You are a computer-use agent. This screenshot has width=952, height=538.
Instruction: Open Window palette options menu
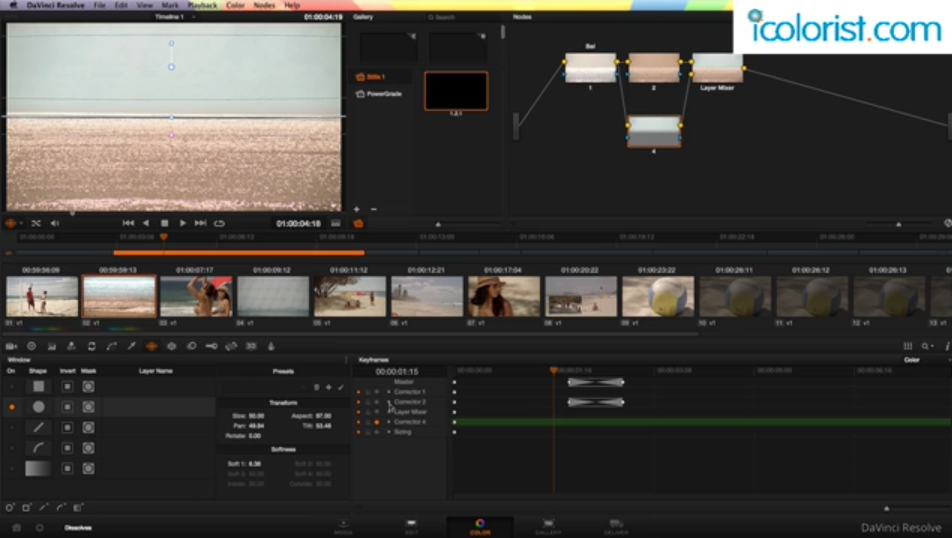click(x=346, y=360)
